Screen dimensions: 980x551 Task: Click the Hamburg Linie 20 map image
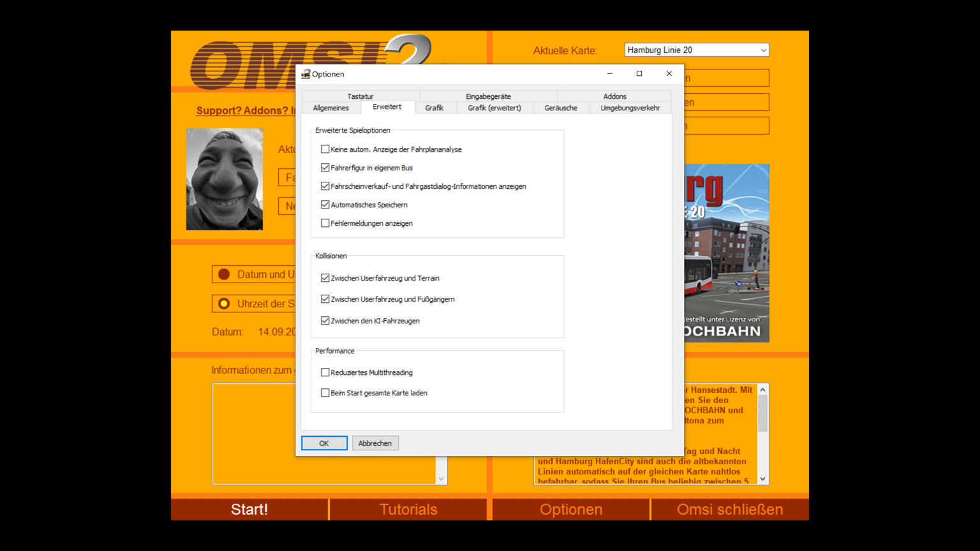[727, 253]
